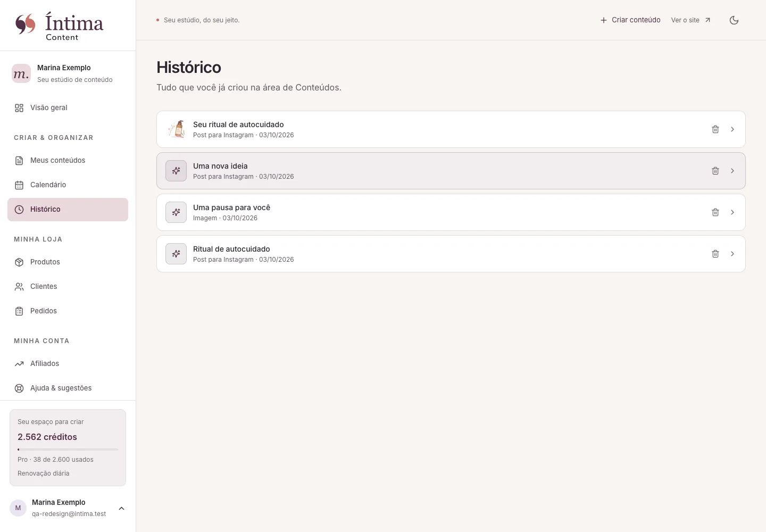Open the Produtos section
Viewport: 766px width, 532px height.
coord(68,262)
